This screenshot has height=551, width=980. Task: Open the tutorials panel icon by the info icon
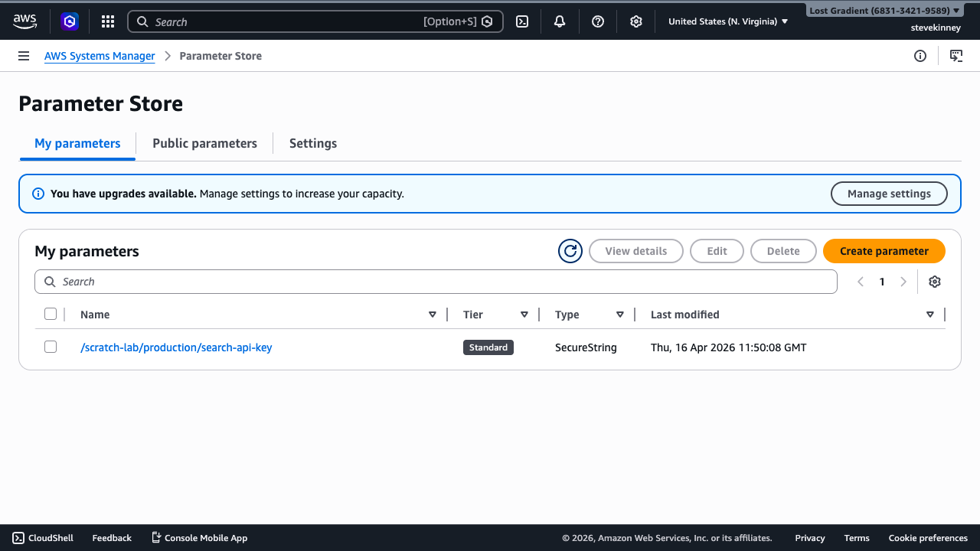[956, 56]
